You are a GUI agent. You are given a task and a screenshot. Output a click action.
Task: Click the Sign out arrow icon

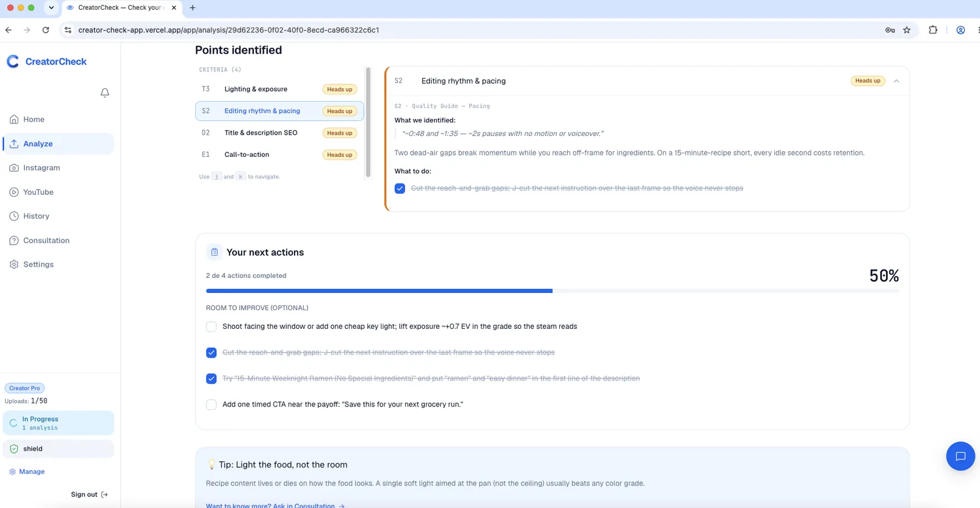pos(105,495)
